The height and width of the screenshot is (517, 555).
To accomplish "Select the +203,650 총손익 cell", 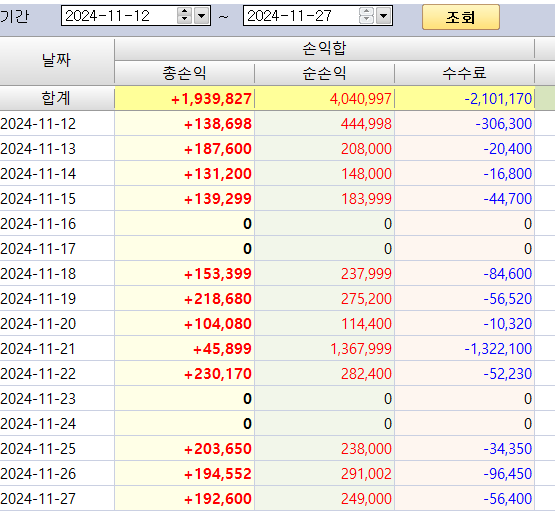I will tap(184, 449).
